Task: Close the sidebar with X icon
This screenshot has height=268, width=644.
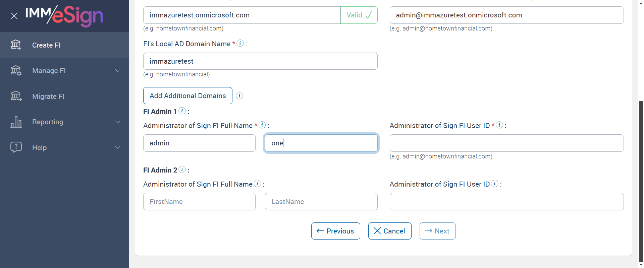Action: tap(14, 16)
